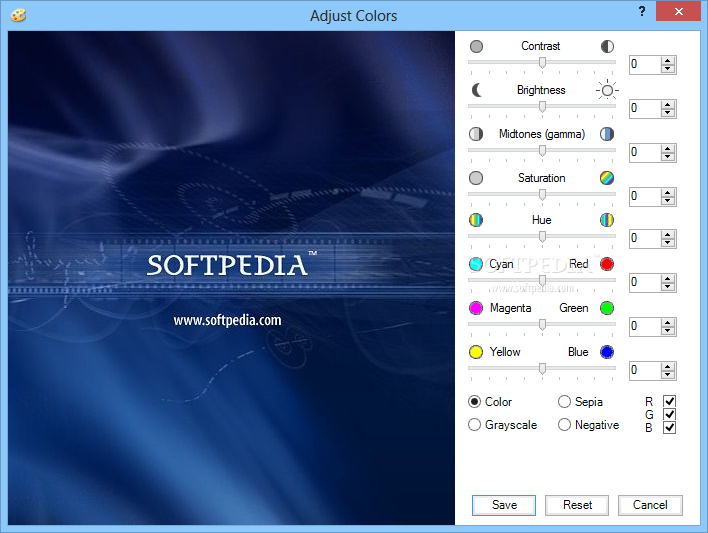
Task: Decrease Brightness value with down arrow
Action: 668,112
